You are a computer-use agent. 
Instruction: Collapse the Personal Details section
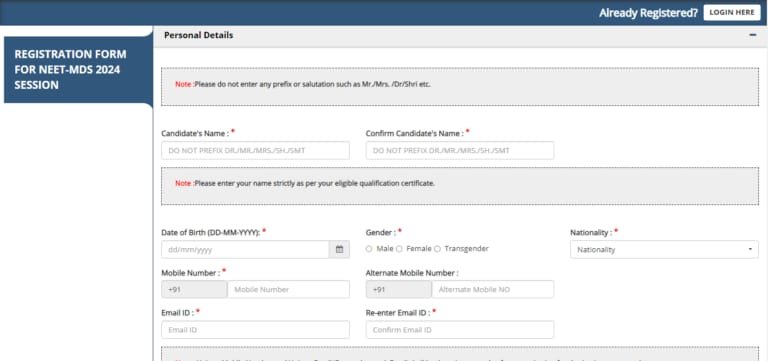coord(753,35)
